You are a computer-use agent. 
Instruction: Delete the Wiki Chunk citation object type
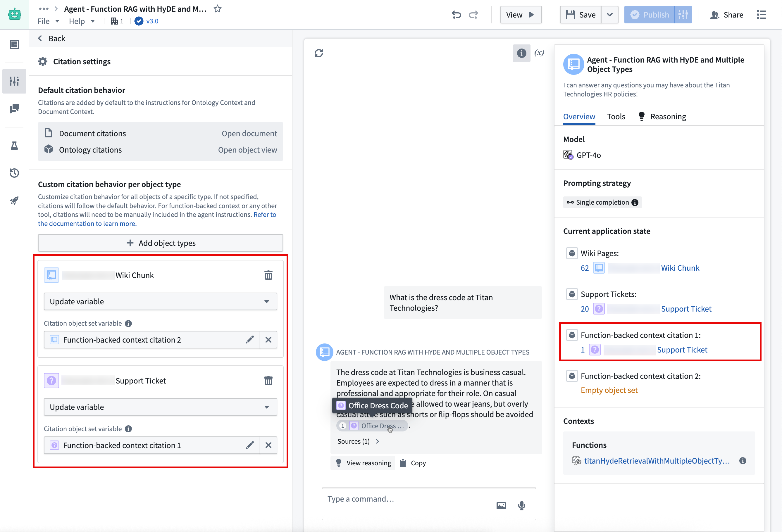pos(268,275)
